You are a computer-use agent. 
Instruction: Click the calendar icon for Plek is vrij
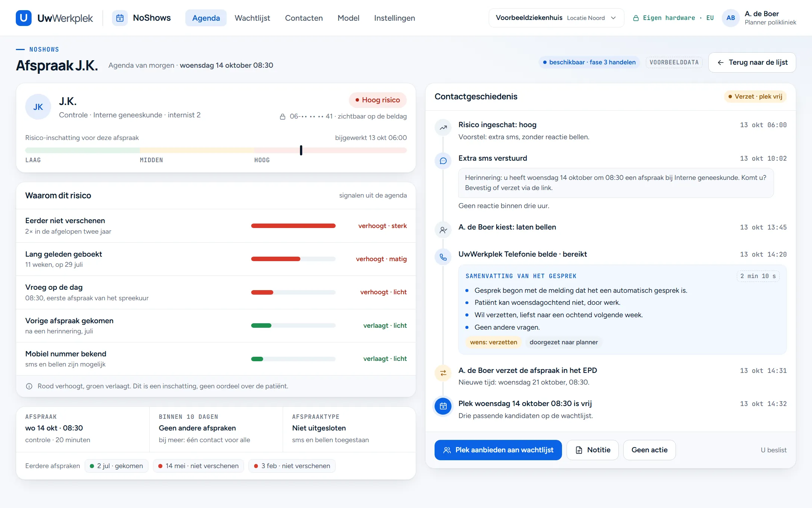tap(443, 406)
